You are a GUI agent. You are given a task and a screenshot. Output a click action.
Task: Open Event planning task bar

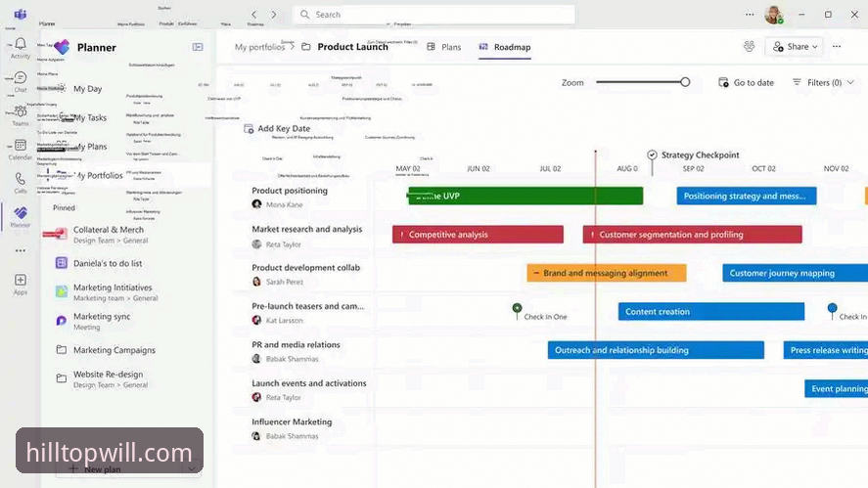pos(836,389)
